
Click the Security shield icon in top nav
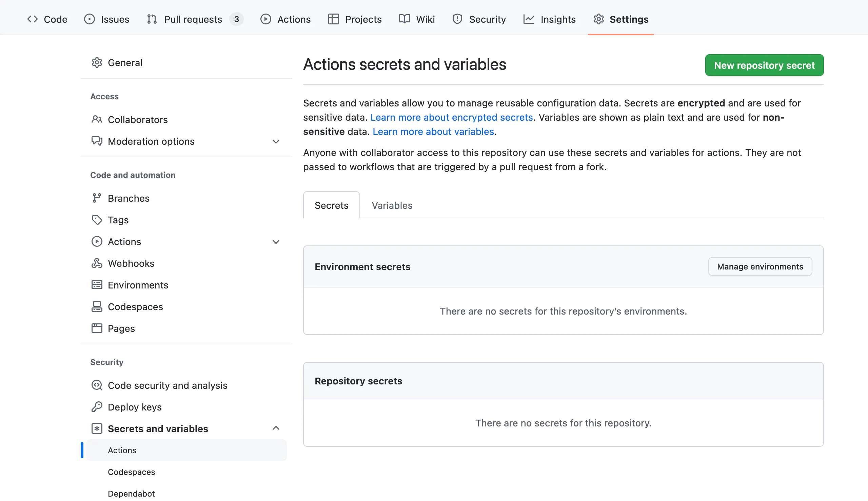pyautogui.click(x=457, y=19)
